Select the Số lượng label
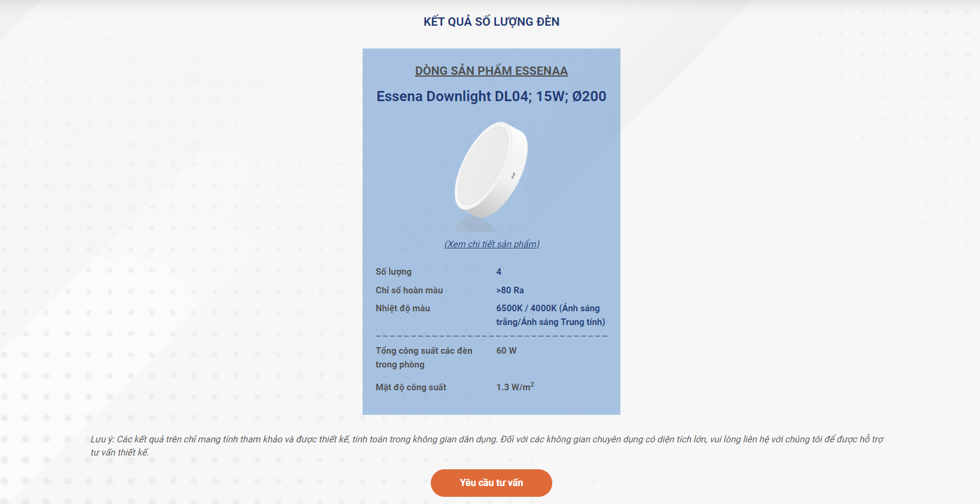Image resolution: width=980 pixels, height=504 pixels. [x=394, y=272]
